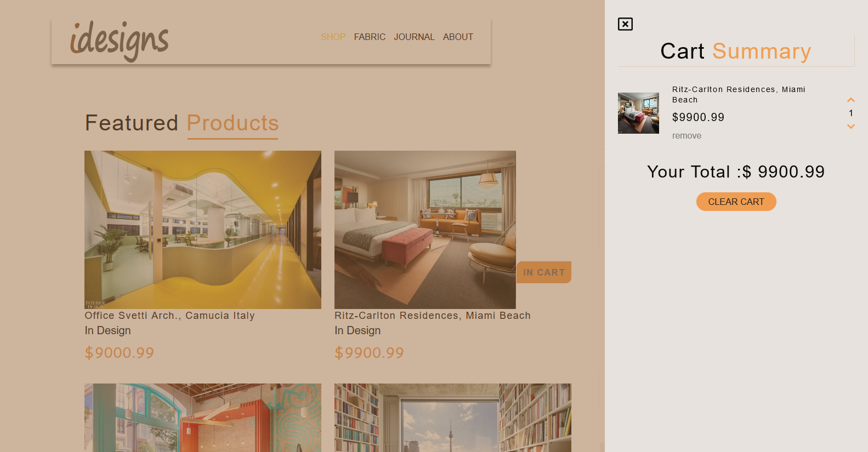This screenshot has height=452, width=868.
Task: Click the $9000.99 price of Office Svetti
Action: (120, 353)
